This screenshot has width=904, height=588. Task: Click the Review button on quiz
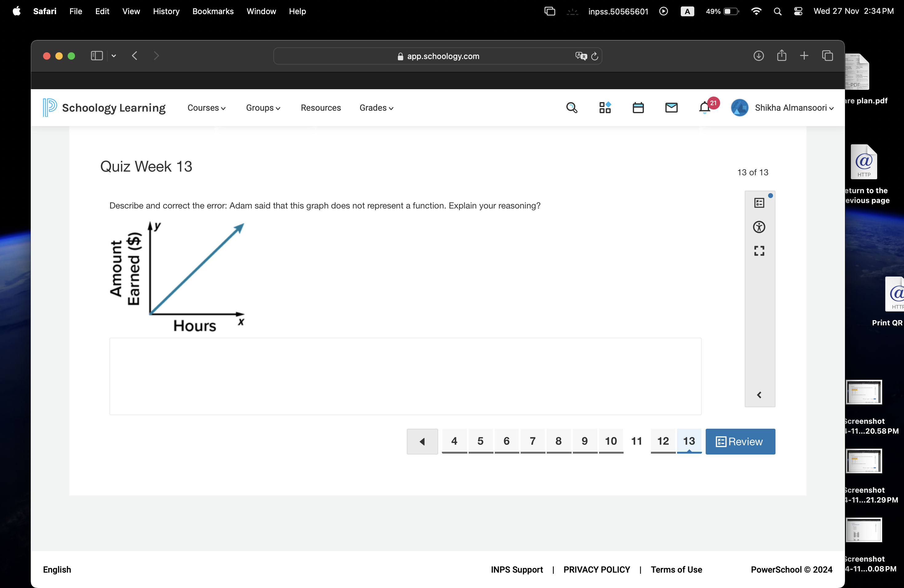(x=740, y=441)
